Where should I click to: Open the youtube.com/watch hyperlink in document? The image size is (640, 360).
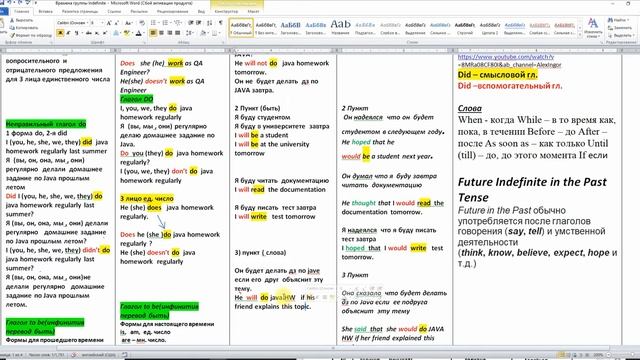pos(506,57)
